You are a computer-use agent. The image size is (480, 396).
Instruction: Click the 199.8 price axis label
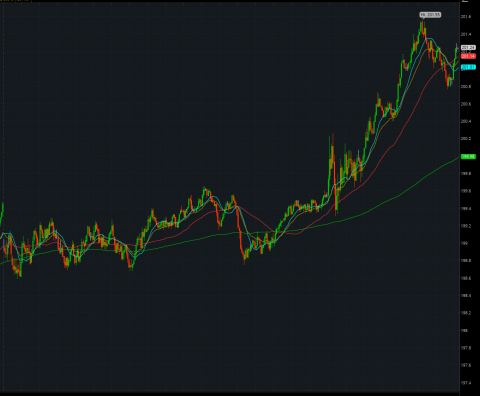(466, 174)
